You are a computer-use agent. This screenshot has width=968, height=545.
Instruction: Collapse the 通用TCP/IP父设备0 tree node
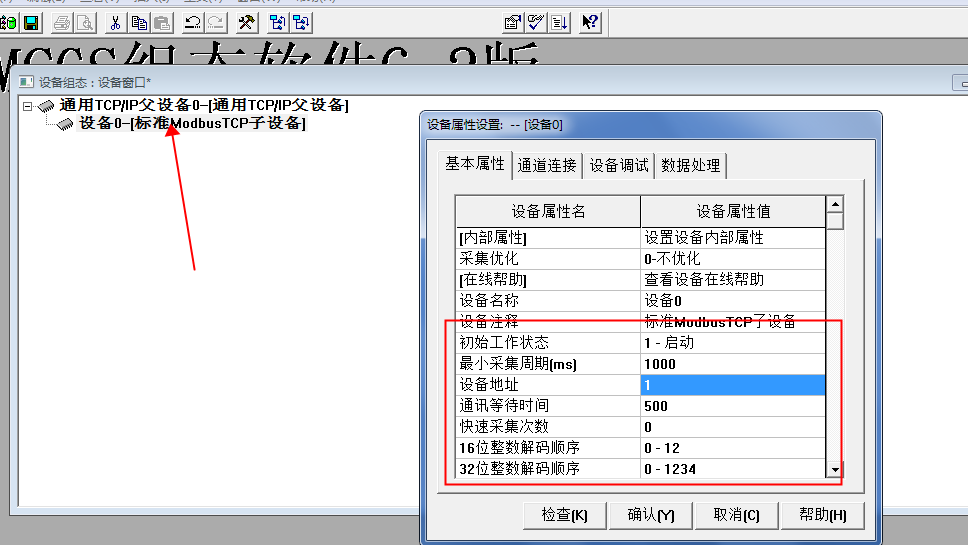28,106
